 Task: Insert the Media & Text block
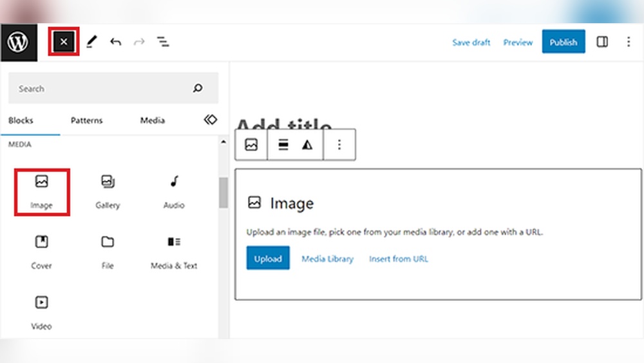click(174, 252)
